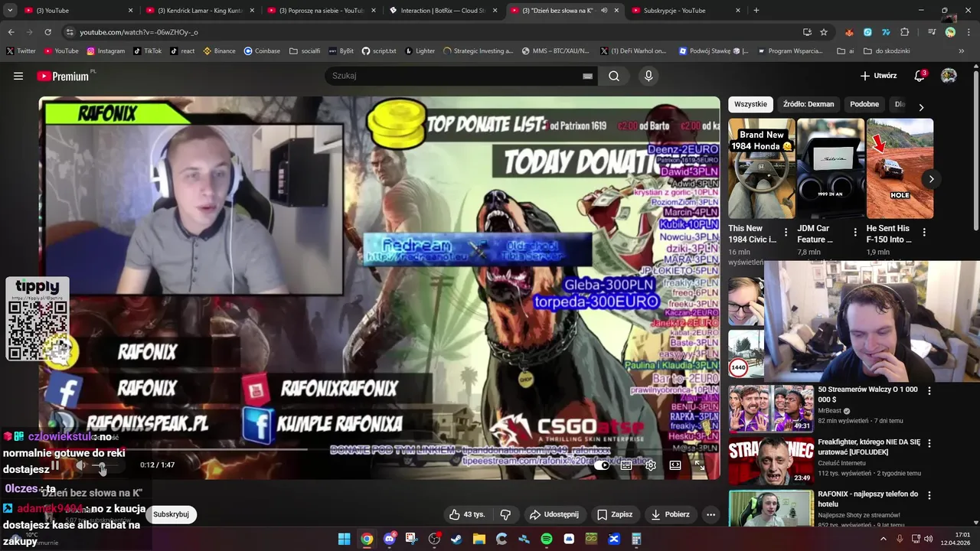Viewport: 980px width, 551px height.
Task: Click the Utwórz create button
Action: coord(878,76)
